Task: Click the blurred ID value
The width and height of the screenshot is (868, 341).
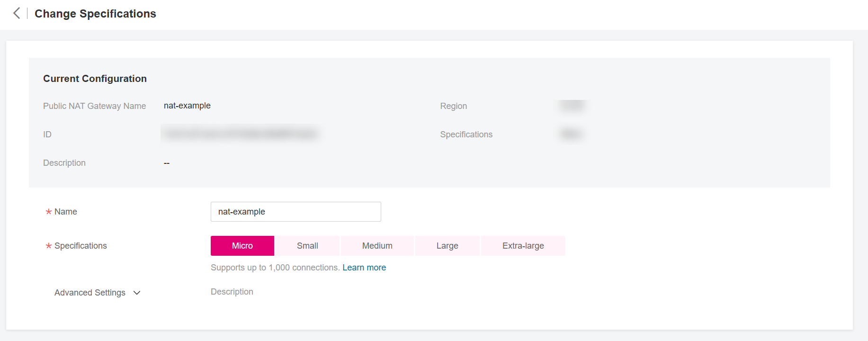Action: tap(240, 134)
